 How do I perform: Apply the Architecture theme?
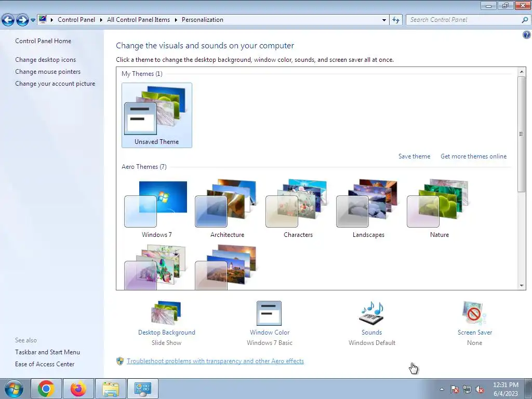coord(228,208)
